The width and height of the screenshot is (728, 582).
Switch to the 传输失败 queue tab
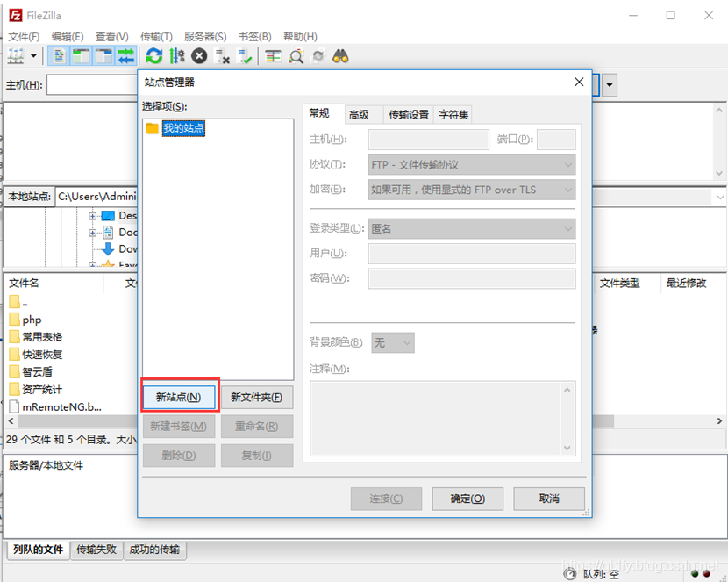[96, 550]
